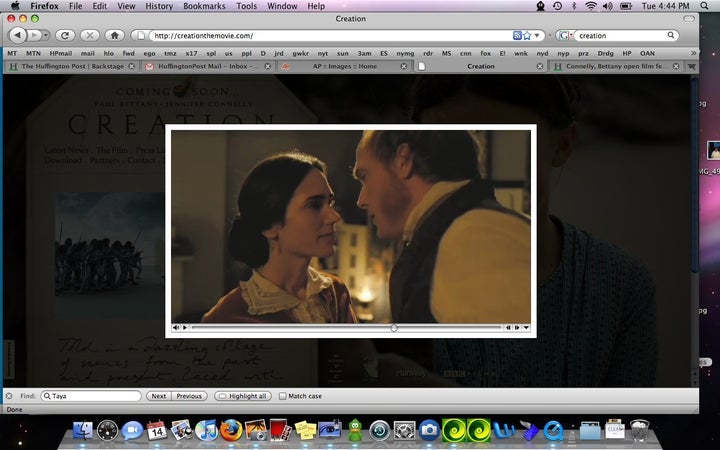Screen dimensions: 720x450
Task: Open the search engine chooser dropdown
Action: [565, 35]
